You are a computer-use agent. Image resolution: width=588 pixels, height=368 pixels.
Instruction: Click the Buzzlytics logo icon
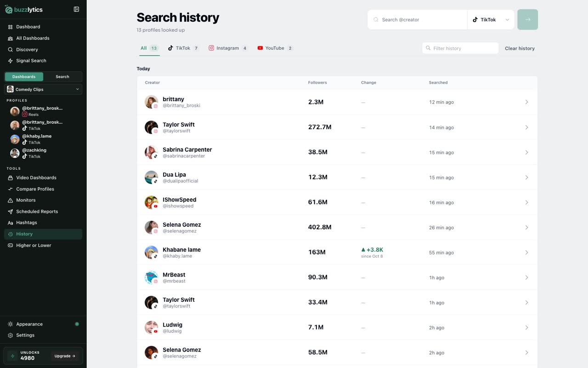pos(9,10)
